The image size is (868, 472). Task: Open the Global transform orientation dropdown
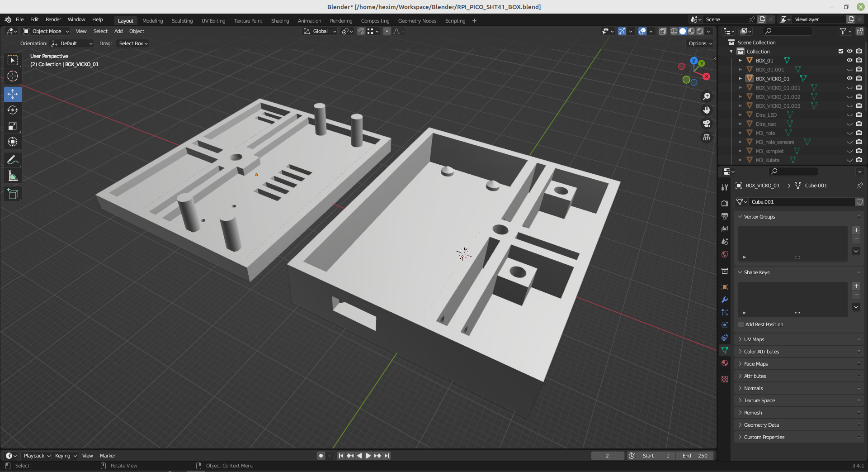pyautogui.click(x=320, y=31)
